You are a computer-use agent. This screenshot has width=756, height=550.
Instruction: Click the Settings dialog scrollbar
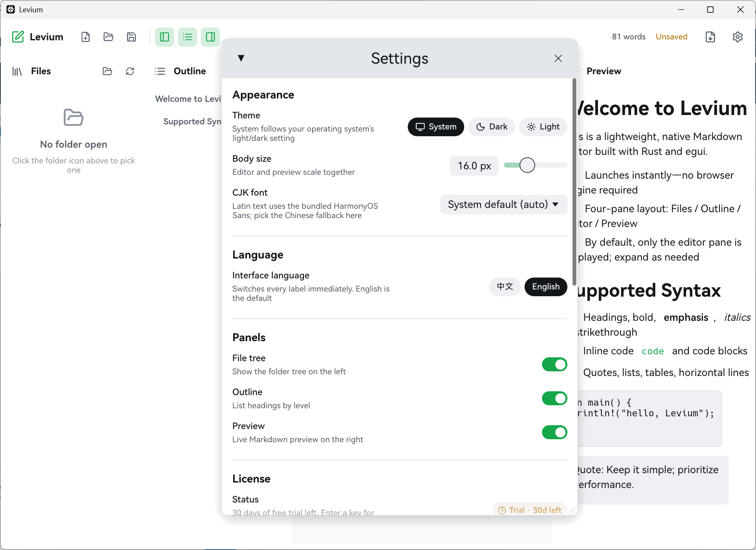tap(574, 182)
